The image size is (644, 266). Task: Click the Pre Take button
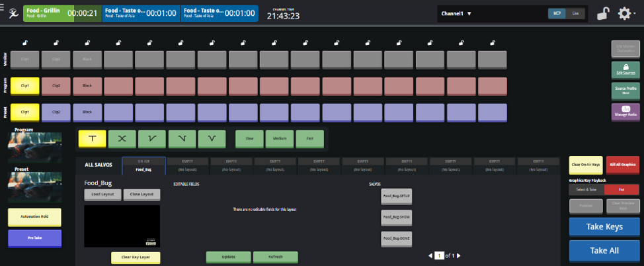tap(34, 238)
